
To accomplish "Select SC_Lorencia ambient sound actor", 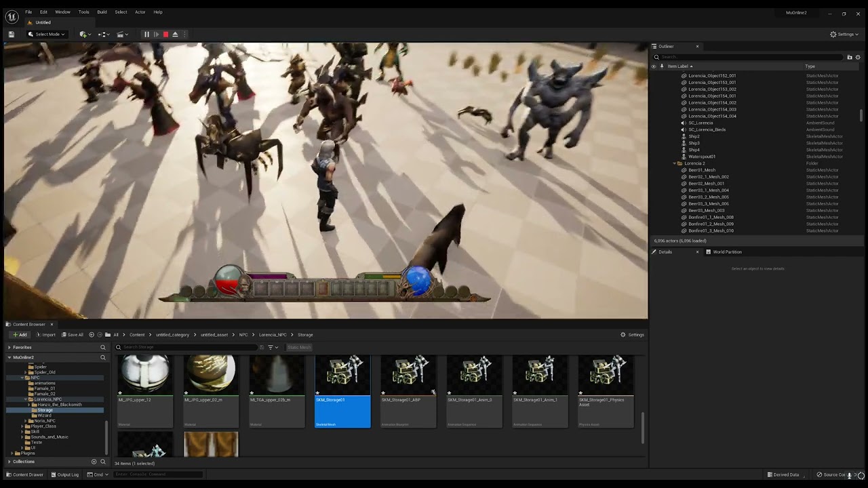I will 701,123.
